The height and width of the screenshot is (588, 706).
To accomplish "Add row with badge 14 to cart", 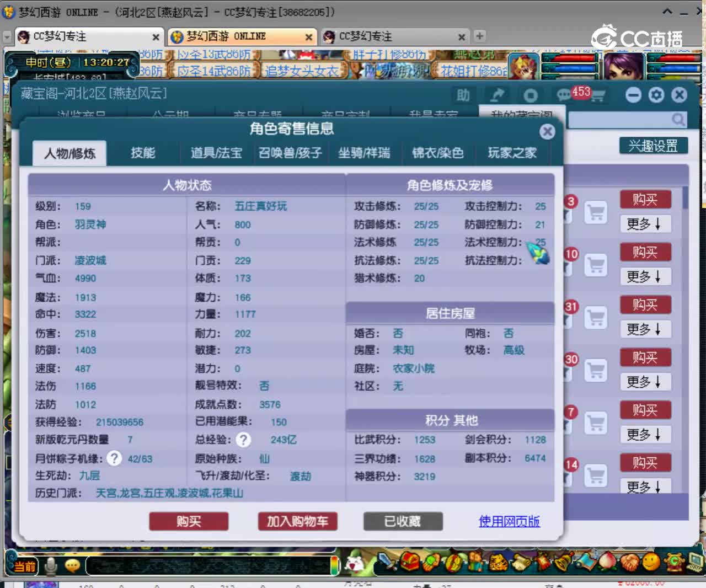I will (596, 475).
